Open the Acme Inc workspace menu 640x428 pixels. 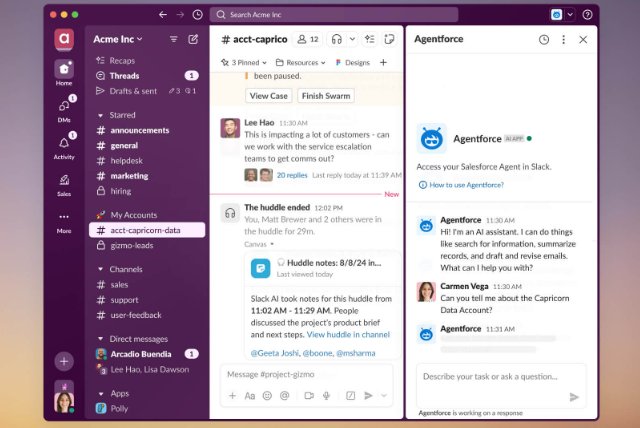(x=118, y=39)
